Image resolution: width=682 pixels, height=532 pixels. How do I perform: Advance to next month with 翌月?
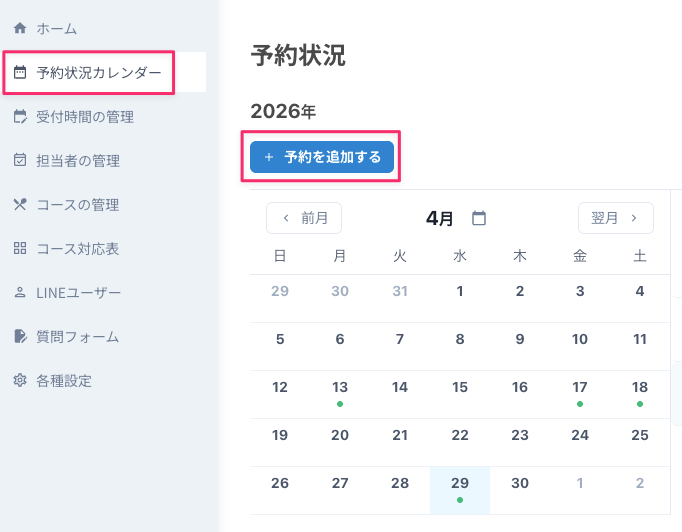tap(615, 218)
